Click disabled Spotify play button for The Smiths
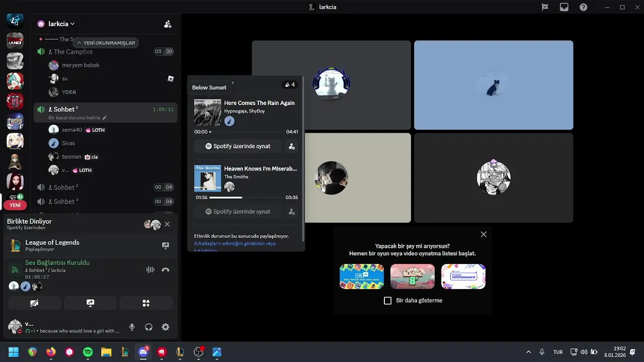The image size is (644, 362). pyautogui.click(x=237, y=212)
